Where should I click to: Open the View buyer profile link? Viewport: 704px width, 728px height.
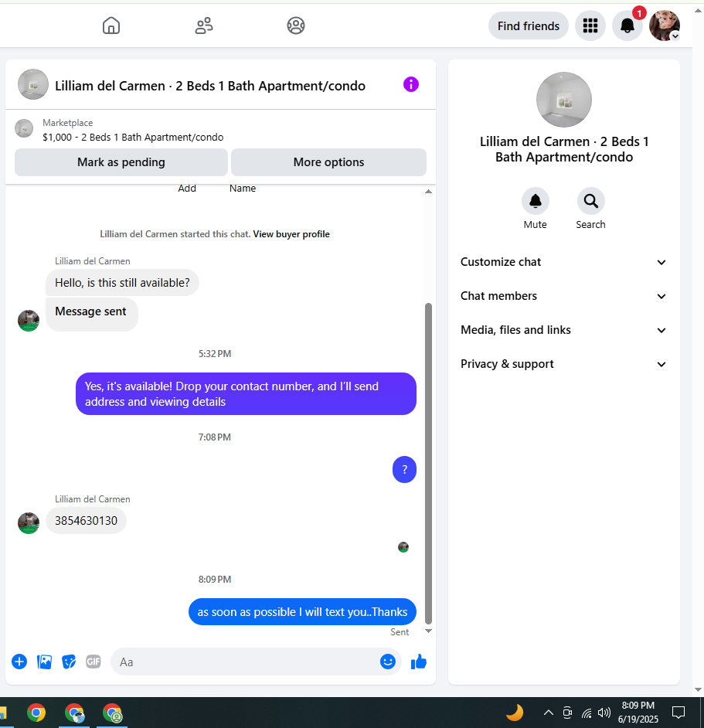(x=291, y=234)
